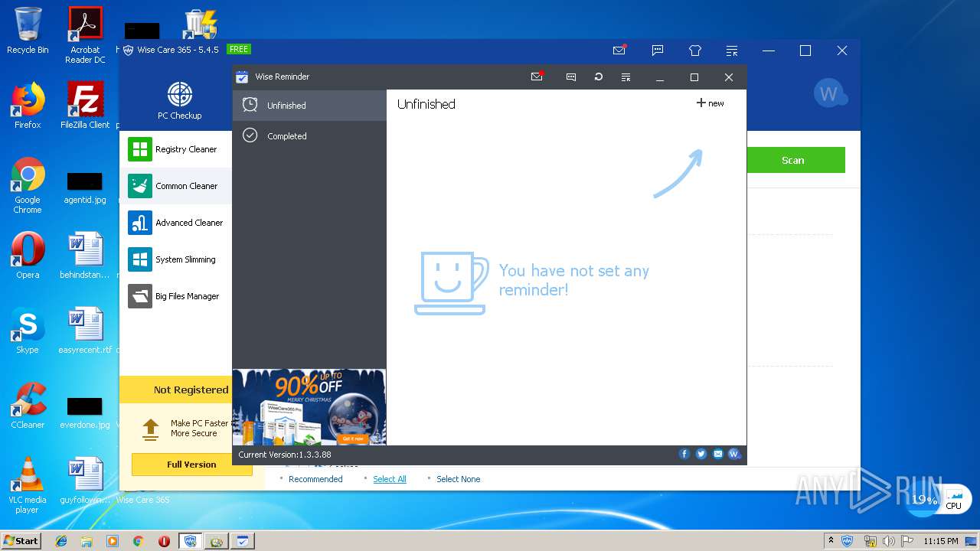Click the Not Registered banner

(x=177, y=390)
